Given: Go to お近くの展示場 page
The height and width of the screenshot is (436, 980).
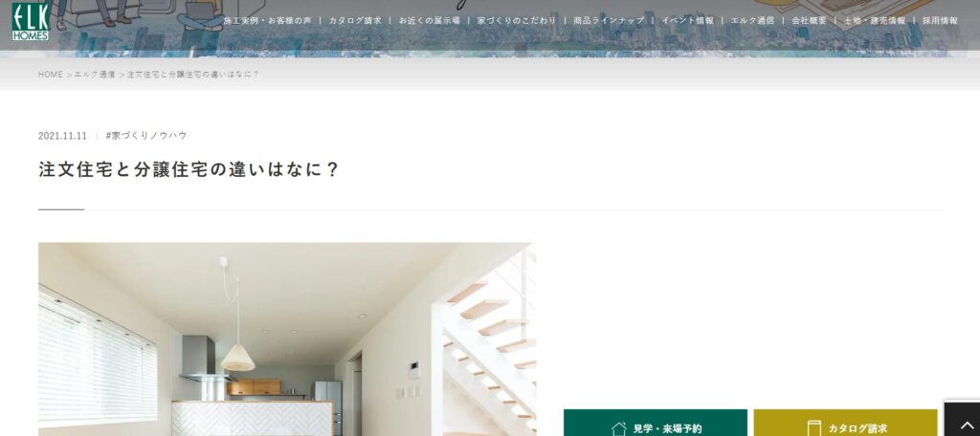Looking at the screenshot, I should click(x=429, y=21).
